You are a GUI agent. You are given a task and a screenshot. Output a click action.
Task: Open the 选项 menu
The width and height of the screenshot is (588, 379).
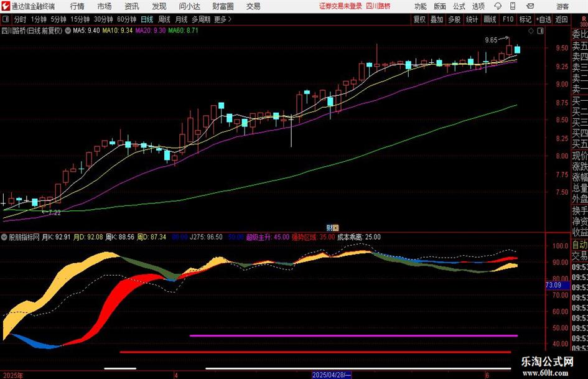click(478, 6)
